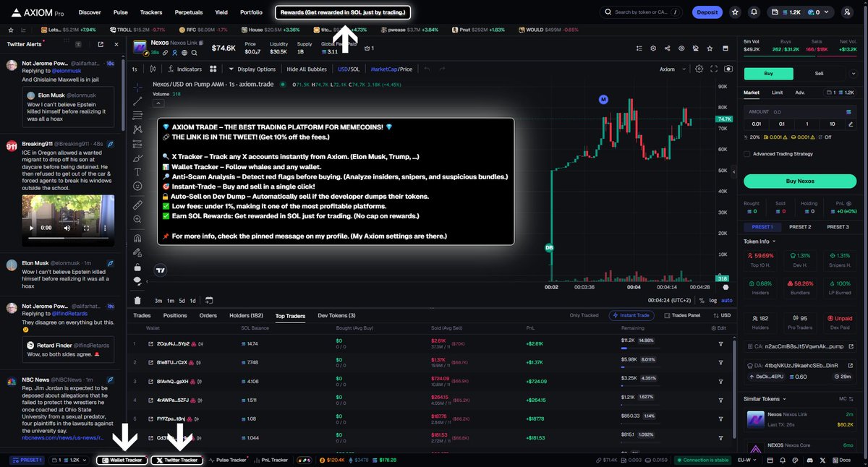Go to the Pulse nav page

pos(121,12)
